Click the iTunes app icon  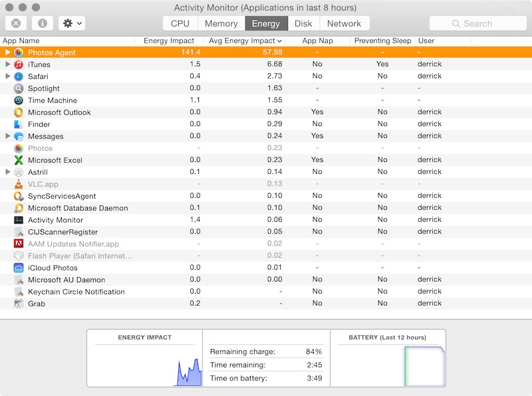pyautogui.click(x=19, y=64)
